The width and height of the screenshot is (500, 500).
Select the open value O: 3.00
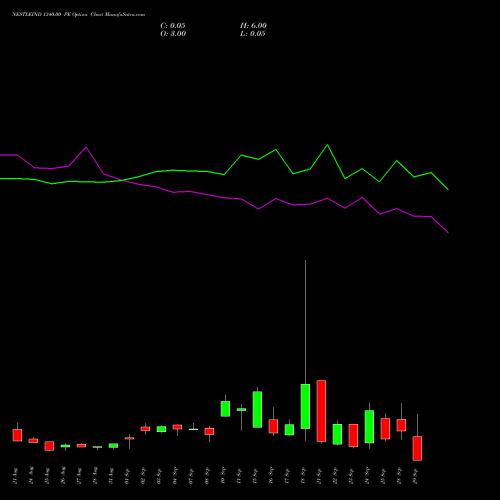click(173, 34)
